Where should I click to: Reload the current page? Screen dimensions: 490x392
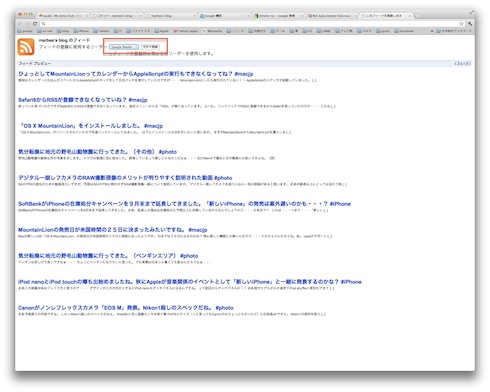coord(35,24)
